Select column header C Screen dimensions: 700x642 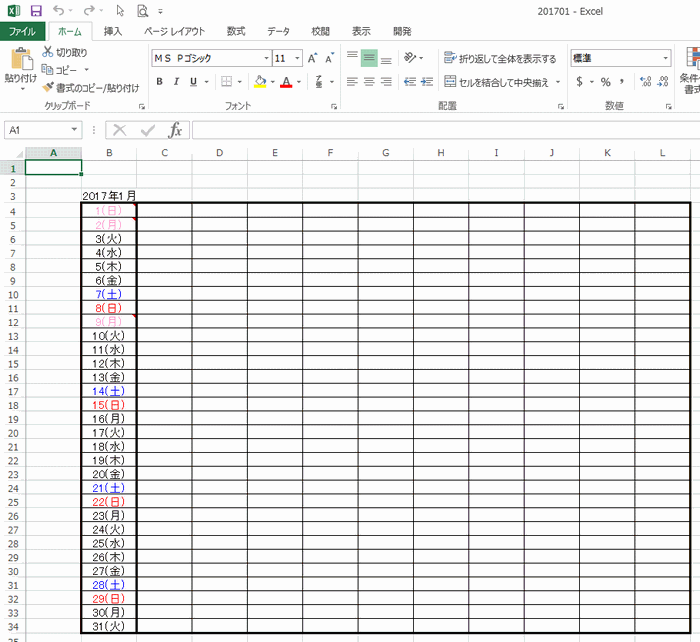click(164, 153)
